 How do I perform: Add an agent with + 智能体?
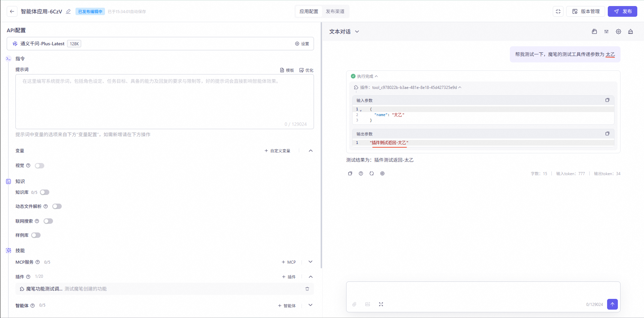tap(287, 306)
